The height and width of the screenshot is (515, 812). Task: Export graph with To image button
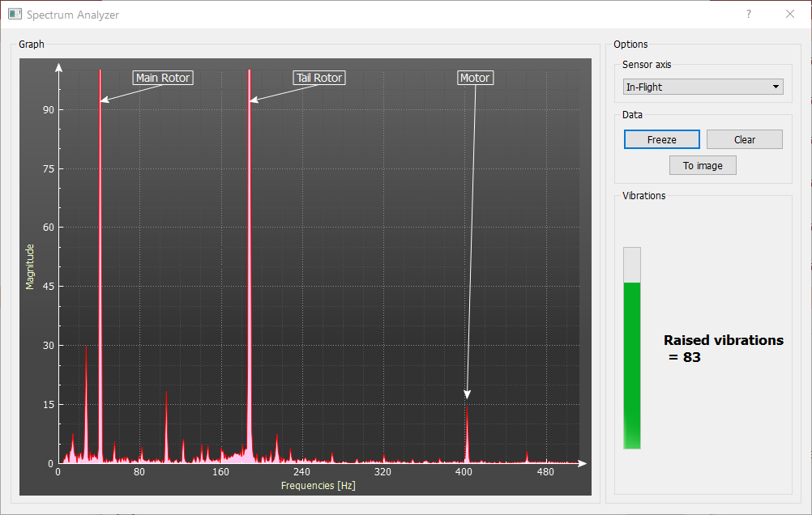click(x=702, y=165)
